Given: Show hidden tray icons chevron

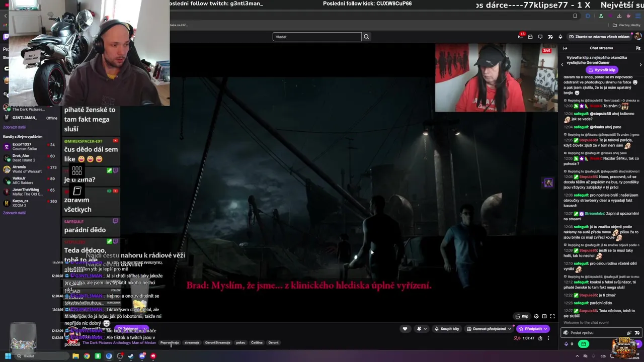Looking at the screenshot, I should click(577, 356).
